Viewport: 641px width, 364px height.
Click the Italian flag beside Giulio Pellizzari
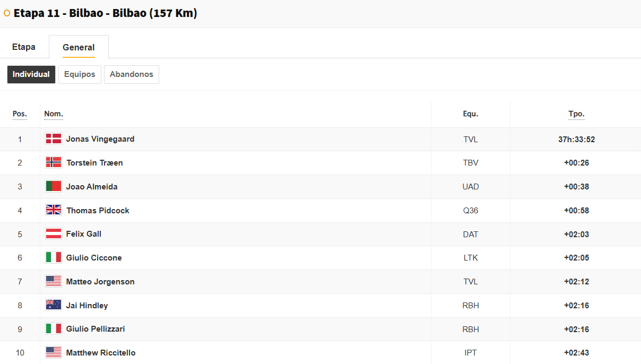54,329
